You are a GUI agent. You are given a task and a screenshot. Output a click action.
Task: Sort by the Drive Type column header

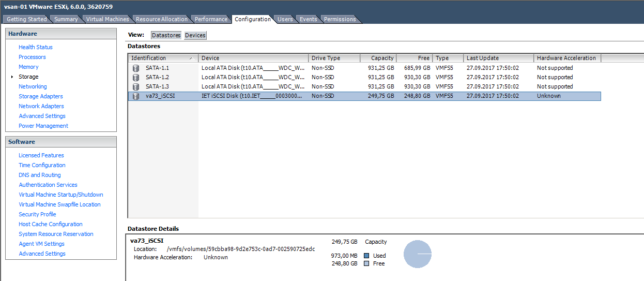[334, 58]
